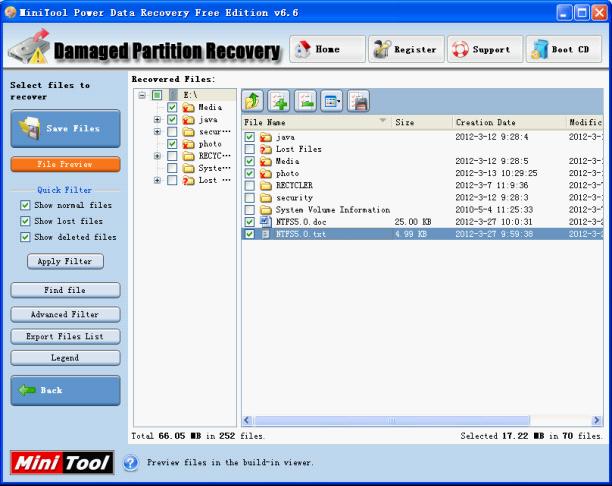Go Back to the previous step
The width and height of the screenshot is (612, 486).
tap(66, 390)
